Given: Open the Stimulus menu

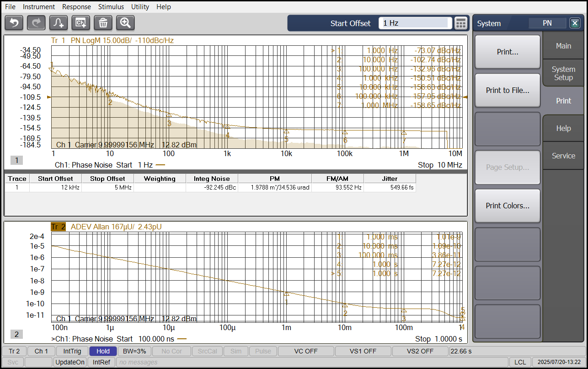Looking at the screenshot, I should pyautogui.click(x=111, y=7).
